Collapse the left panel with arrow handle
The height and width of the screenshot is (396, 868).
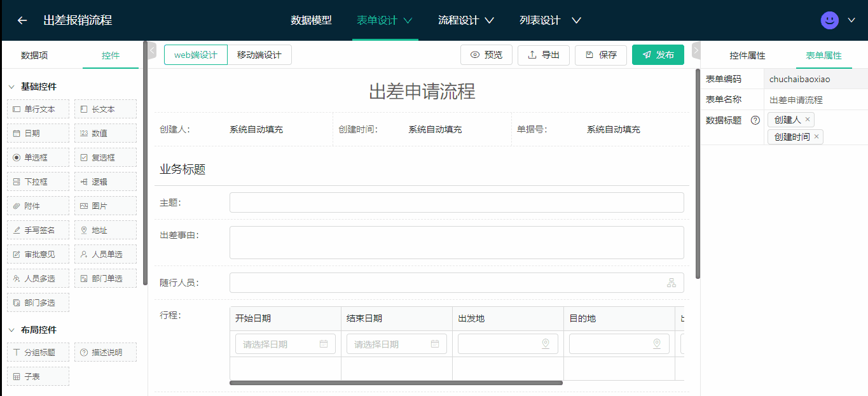[x=151, y=50]
